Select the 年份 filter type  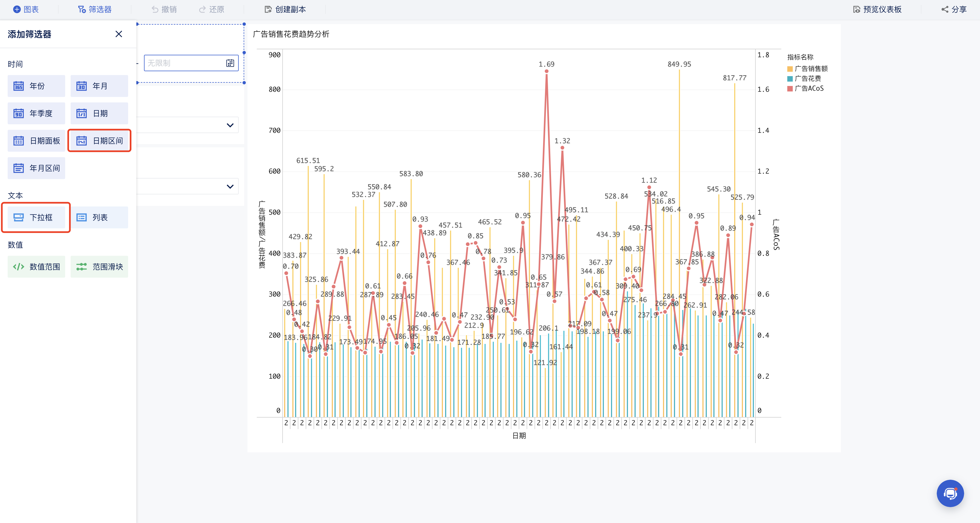tap(36, 86)
